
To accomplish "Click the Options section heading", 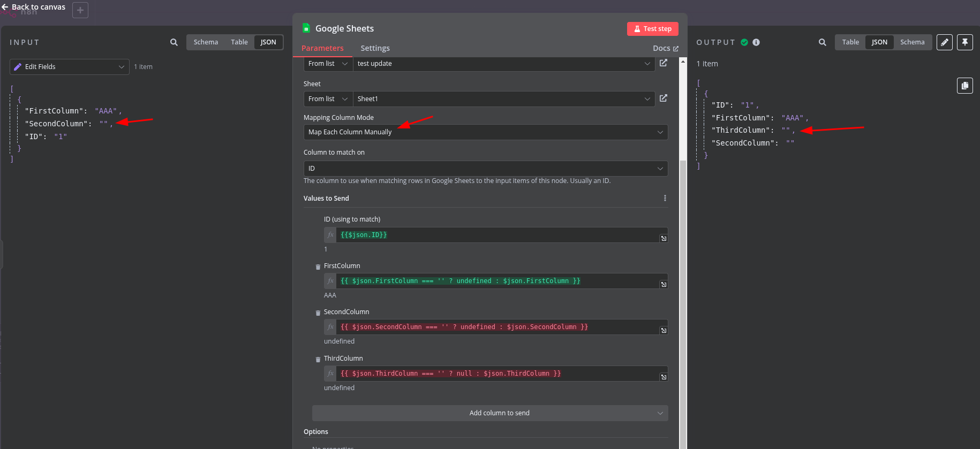I will click(x=316, y=432).
